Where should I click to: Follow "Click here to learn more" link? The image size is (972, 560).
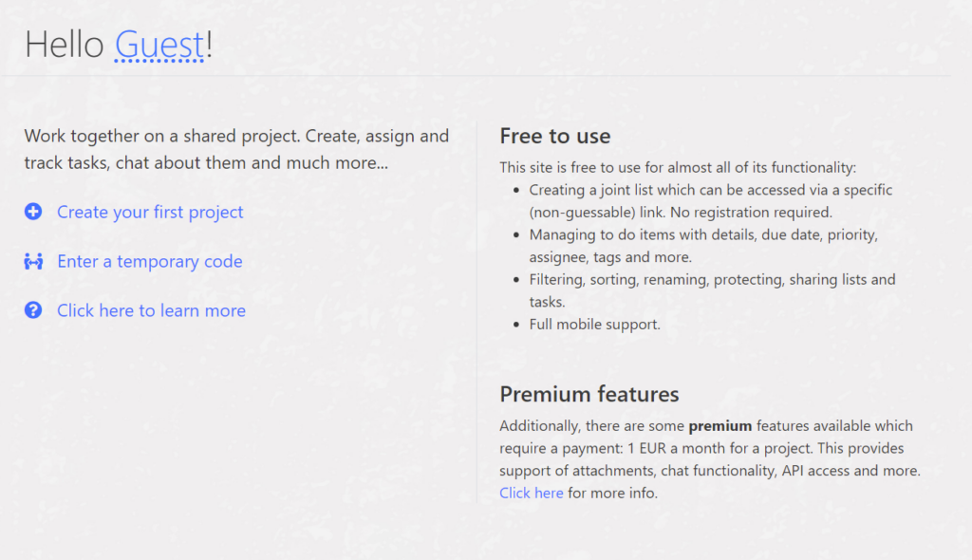[x=151, y=310]
